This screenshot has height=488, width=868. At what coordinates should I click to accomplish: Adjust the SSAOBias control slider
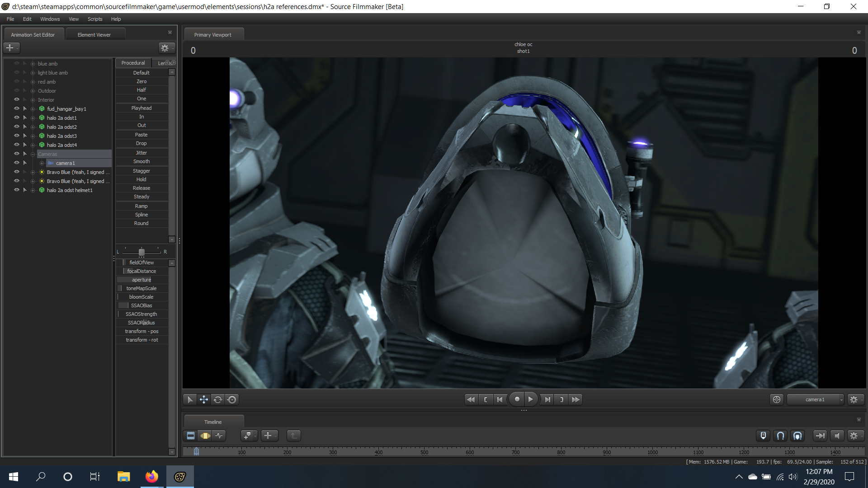[142, 305]
